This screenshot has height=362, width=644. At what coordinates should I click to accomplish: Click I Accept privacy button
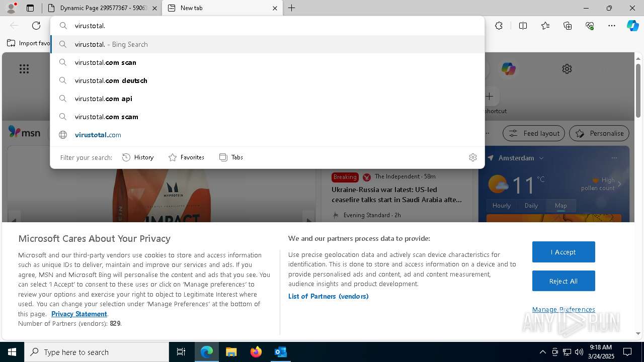pyautogui.click(x=563, y=252)
